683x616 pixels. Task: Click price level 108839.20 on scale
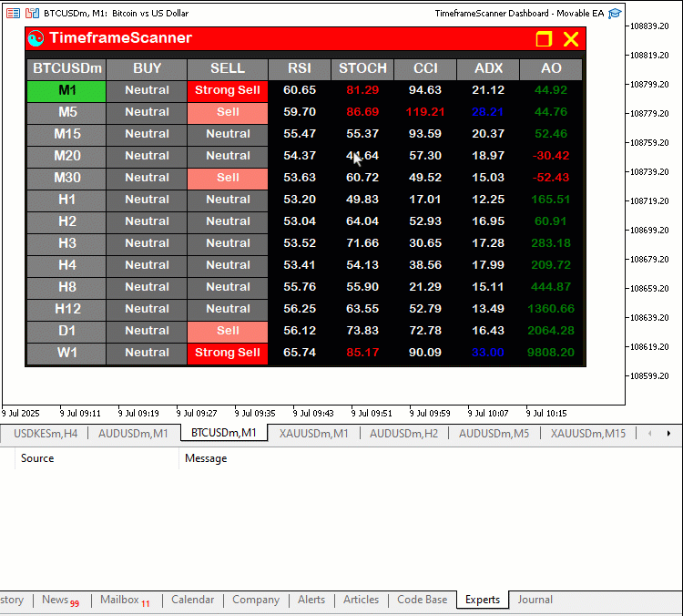pos(649,26)
